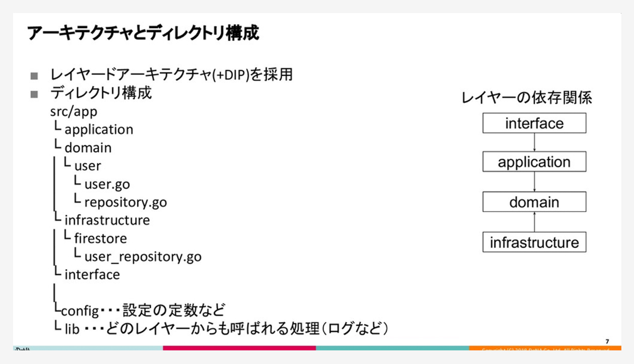Select the src/app root directory line
The image size is (634, 364).
coord(74,111)
